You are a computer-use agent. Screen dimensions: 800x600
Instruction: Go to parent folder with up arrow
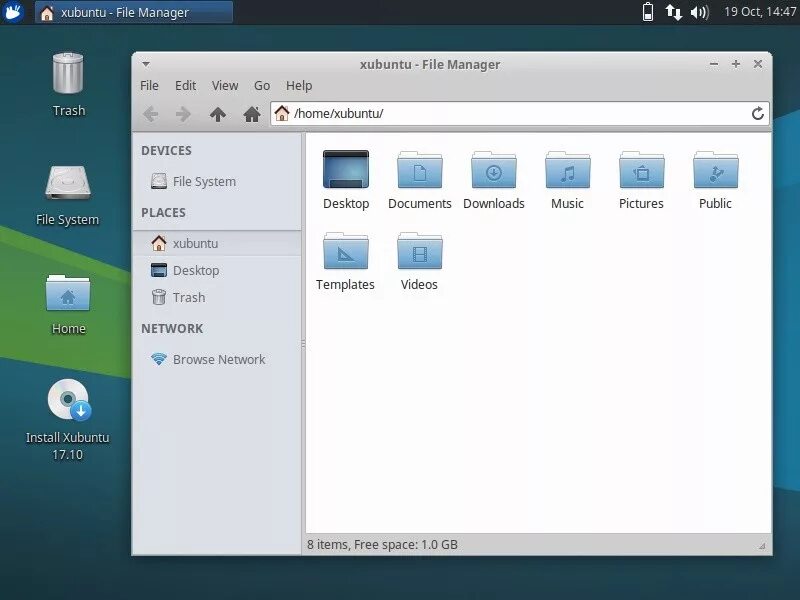click(x=218, y=114)
